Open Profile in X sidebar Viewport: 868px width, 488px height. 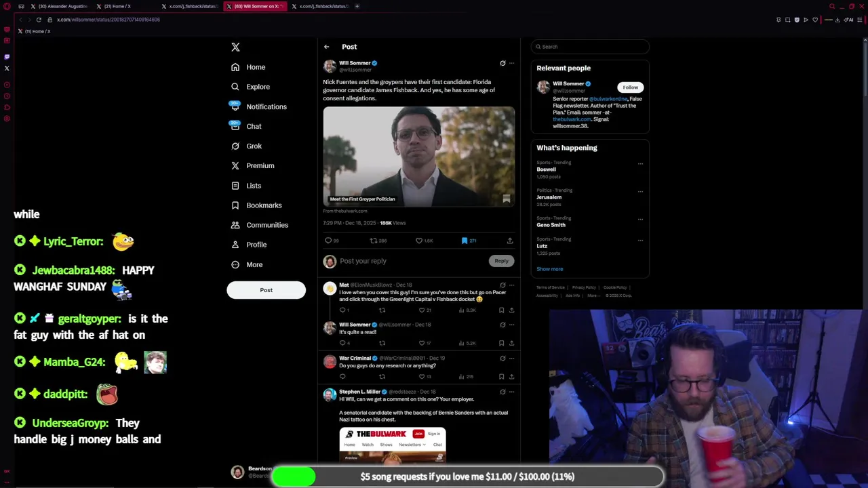coord(248,245)
